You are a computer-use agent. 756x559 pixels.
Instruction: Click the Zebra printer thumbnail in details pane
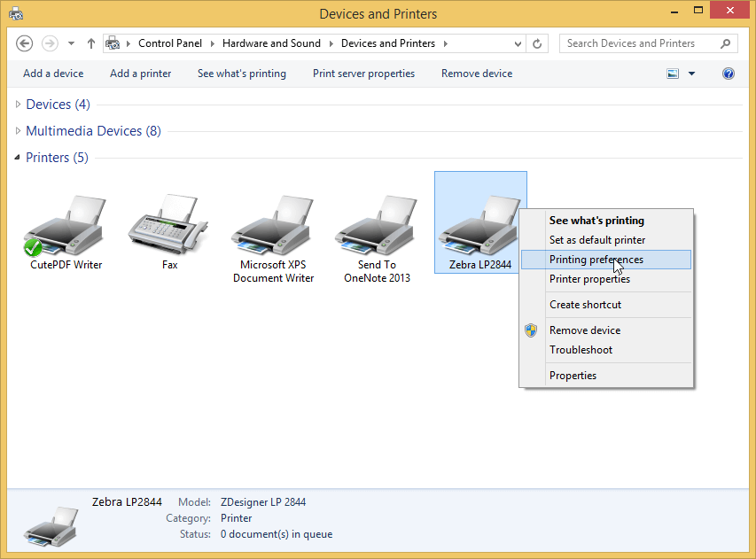click(x=51, y=526)
